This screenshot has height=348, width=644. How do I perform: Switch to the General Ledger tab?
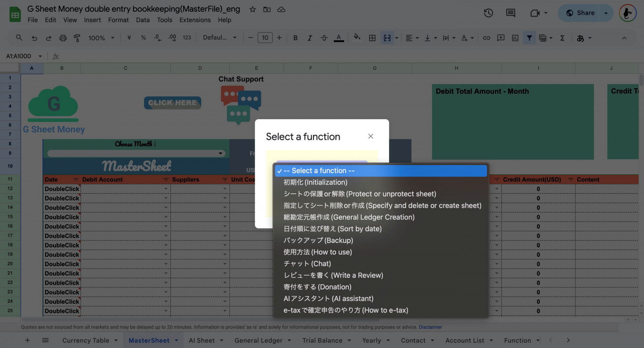[258, 340]
